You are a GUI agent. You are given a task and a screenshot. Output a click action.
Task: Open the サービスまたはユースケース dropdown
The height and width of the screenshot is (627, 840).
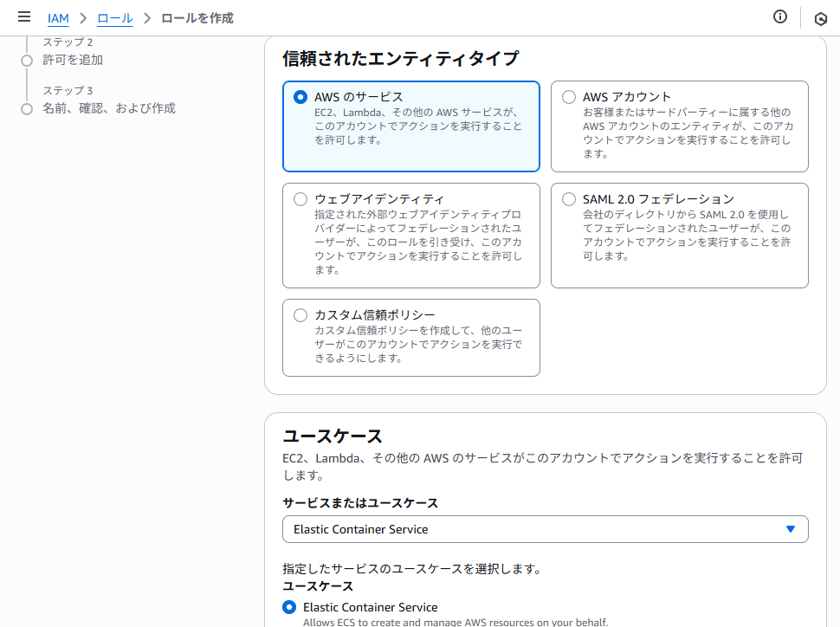[546, 529]
